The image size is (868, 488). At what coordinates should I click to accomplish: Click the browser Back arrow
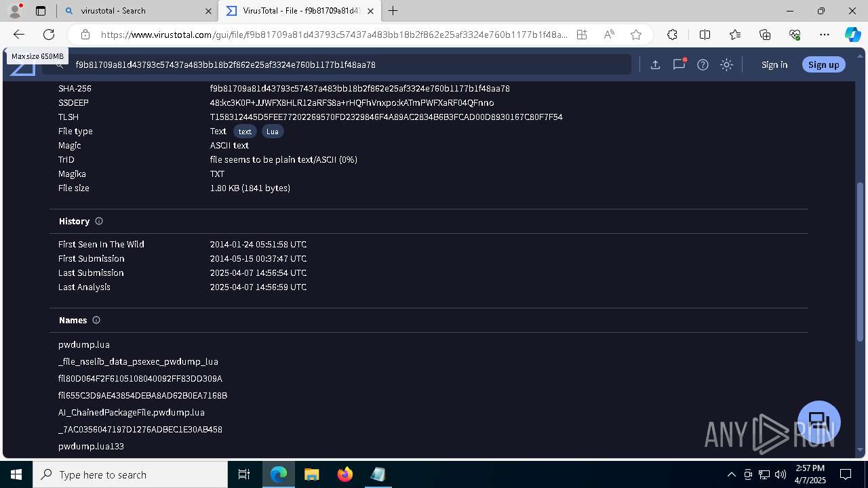19,35
